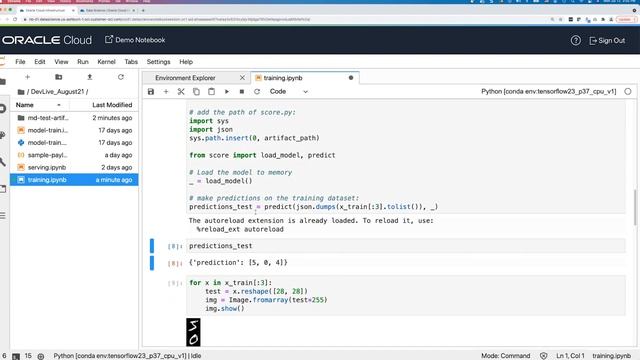Select training.ipynb in the file browser
Screen dimensions: 640x360
[74, 180]
